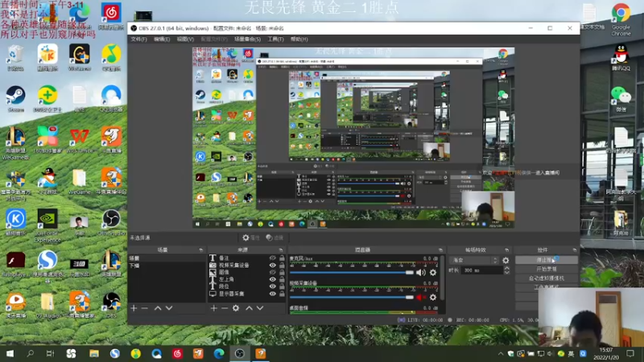Viewport: 644px width, 362px height.
Task: Open the 帮助(H) menu
Action: (x=299, y=39)
